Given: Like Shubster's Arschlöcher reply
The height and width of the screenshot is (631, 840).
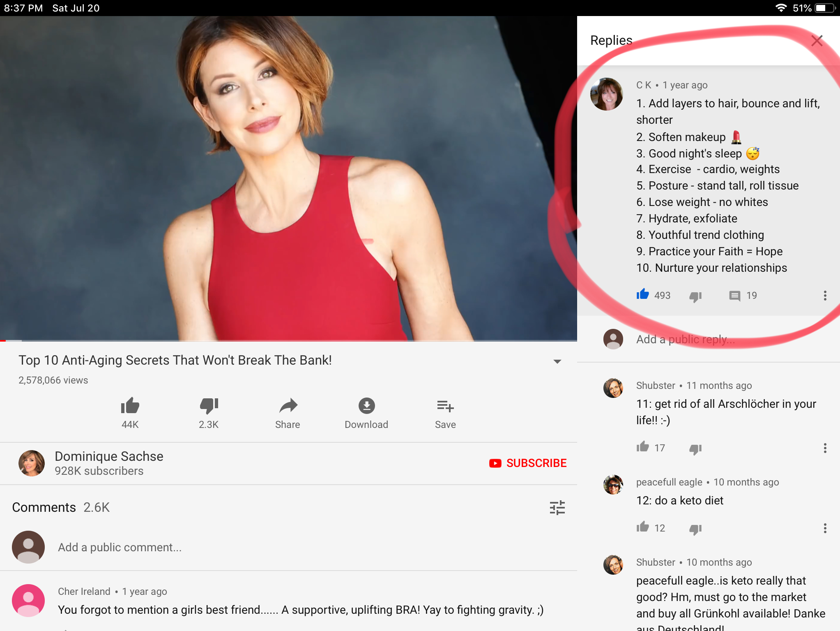Looking at the screenshot, I should [x=643, y=447].
